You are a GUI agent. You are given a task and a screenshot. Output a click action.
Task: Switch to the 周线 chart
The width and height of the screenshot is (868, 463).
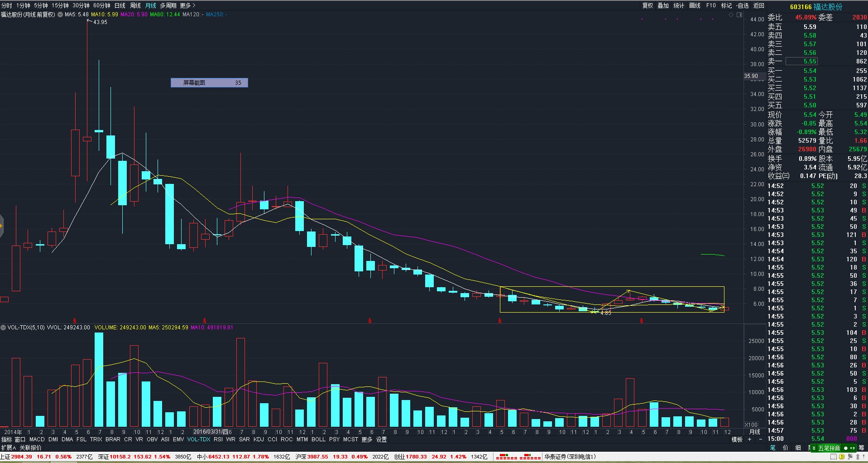135,5
